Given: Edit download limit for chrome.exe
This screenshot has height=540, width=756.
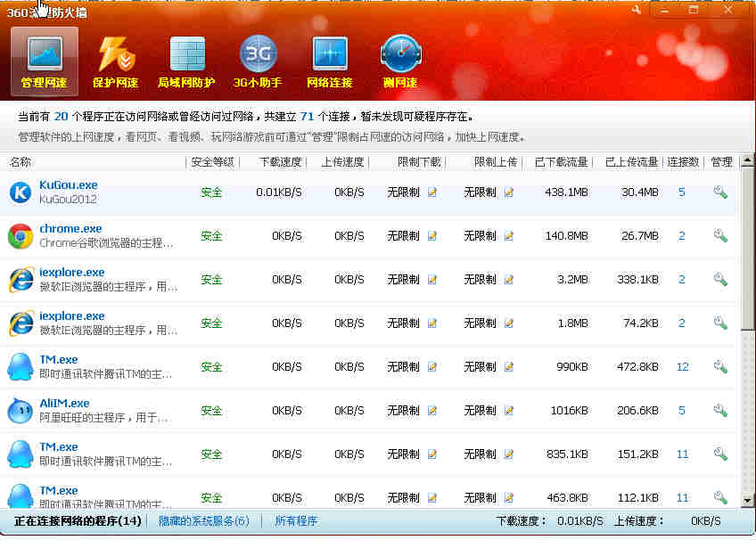Looking at the screenshot, I should pos(432,236).
